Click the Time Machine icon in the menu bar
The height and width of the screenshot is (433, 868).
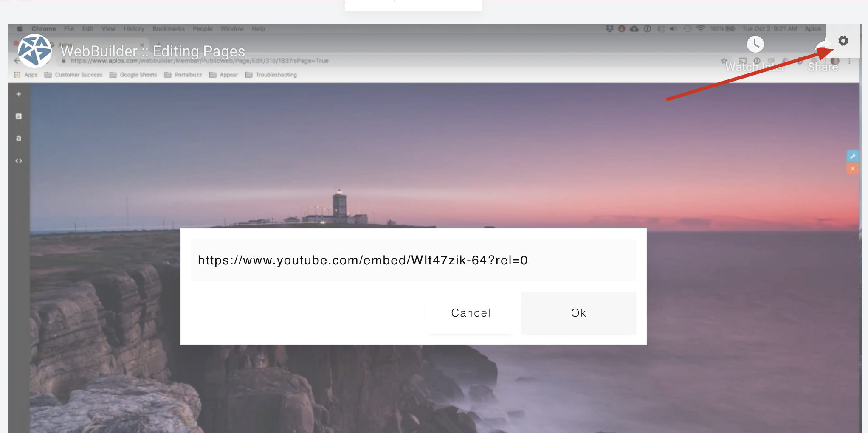(x=688, y=28)
